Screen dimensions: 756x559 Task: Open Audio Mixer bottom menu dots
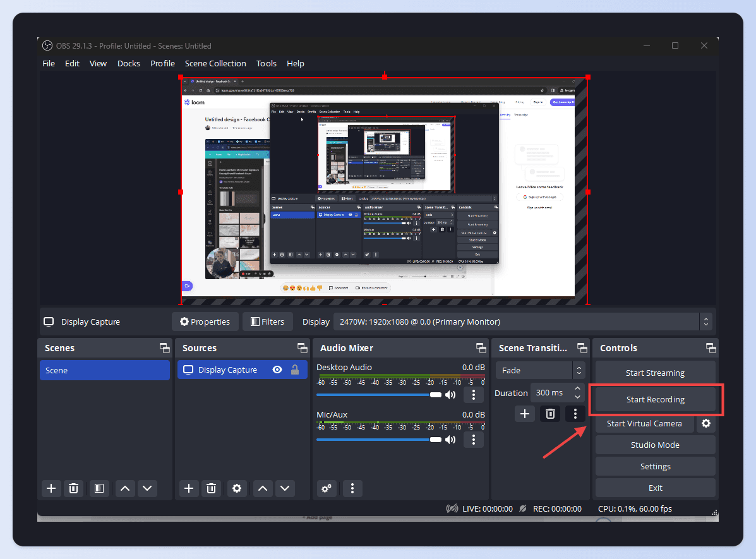pos(352,488)
